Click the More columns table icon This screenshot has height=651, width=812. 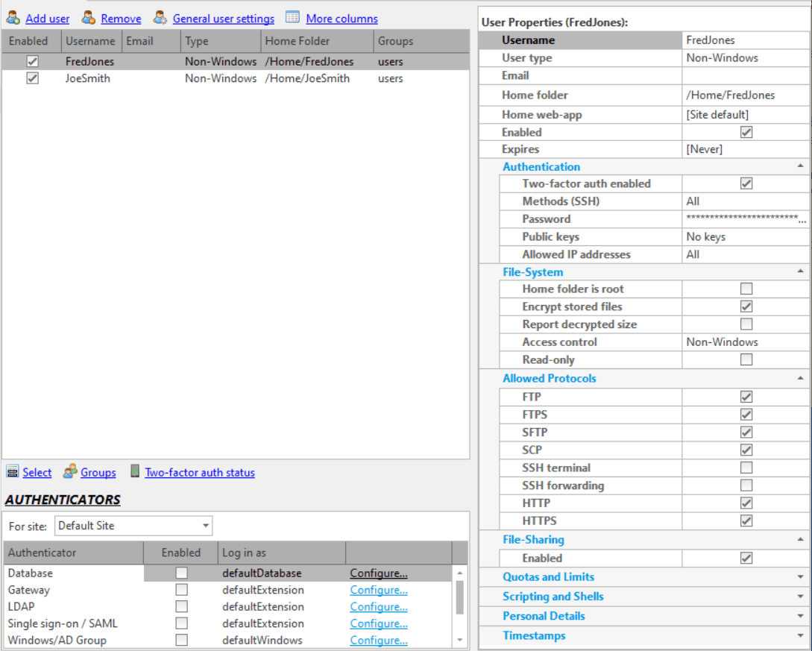click(x=292, y=18)
